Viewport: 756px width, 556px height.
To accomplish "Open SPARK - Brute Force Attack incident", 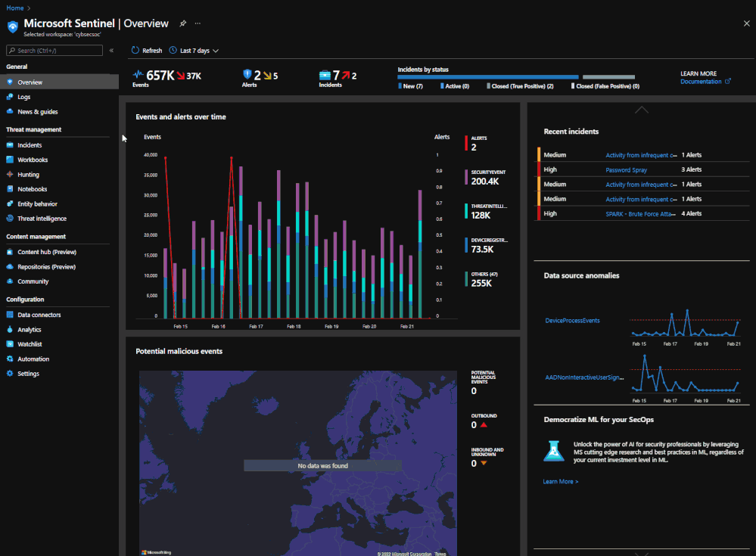I will [640, 214].
